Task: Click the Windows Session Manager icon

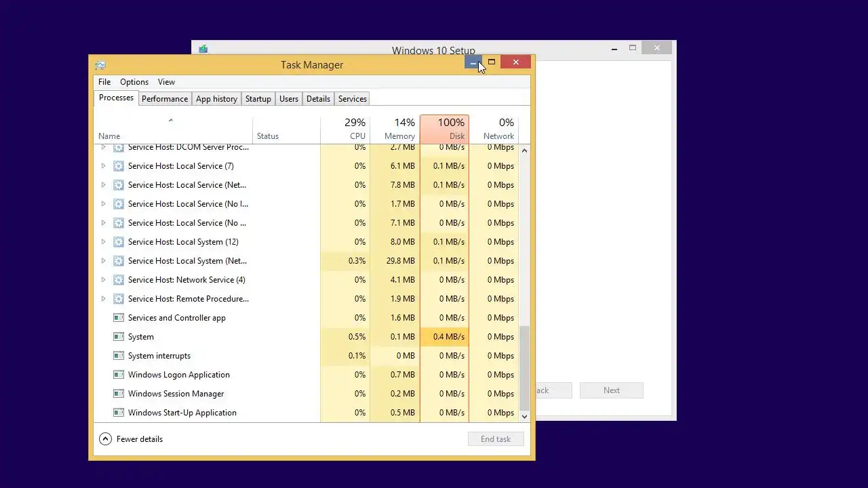Action: point(119,394)
